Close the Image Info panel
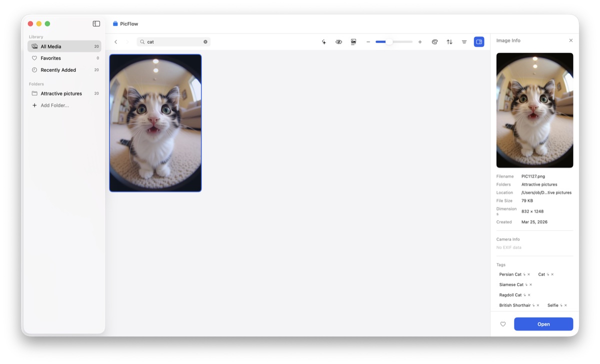Viewport: 600px width, 364px height. (x=571, y=40)
